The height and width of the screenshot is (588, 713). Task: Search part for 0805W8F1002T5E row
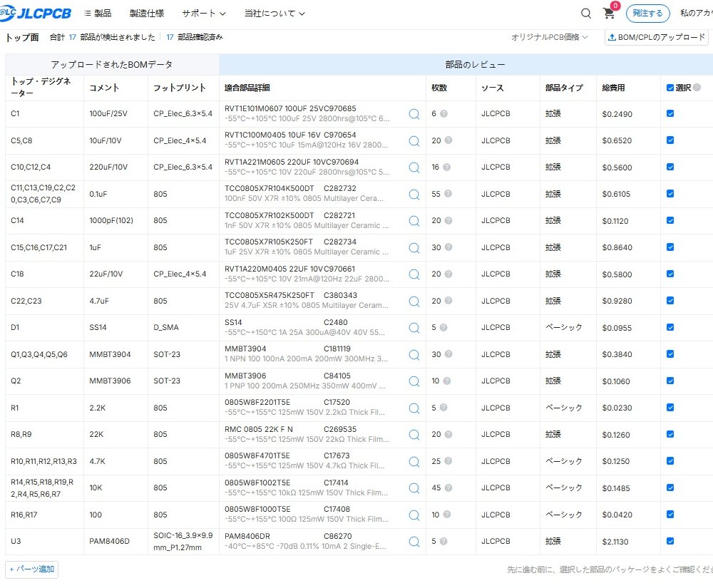[x=414, y=488]
